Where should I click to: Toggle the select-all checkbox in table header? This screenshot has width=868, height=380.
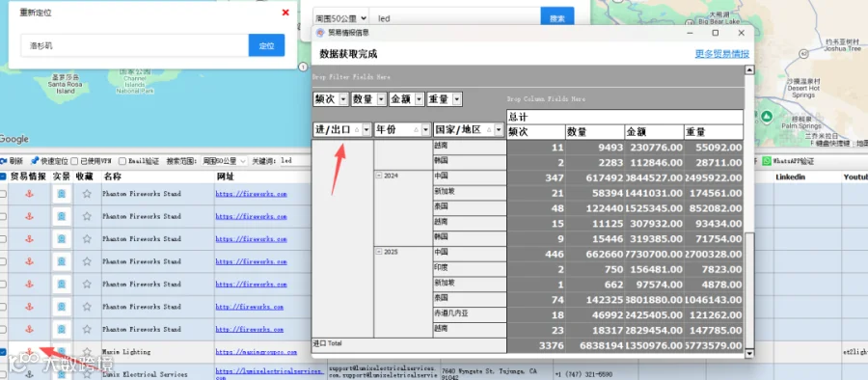[3, 176]
